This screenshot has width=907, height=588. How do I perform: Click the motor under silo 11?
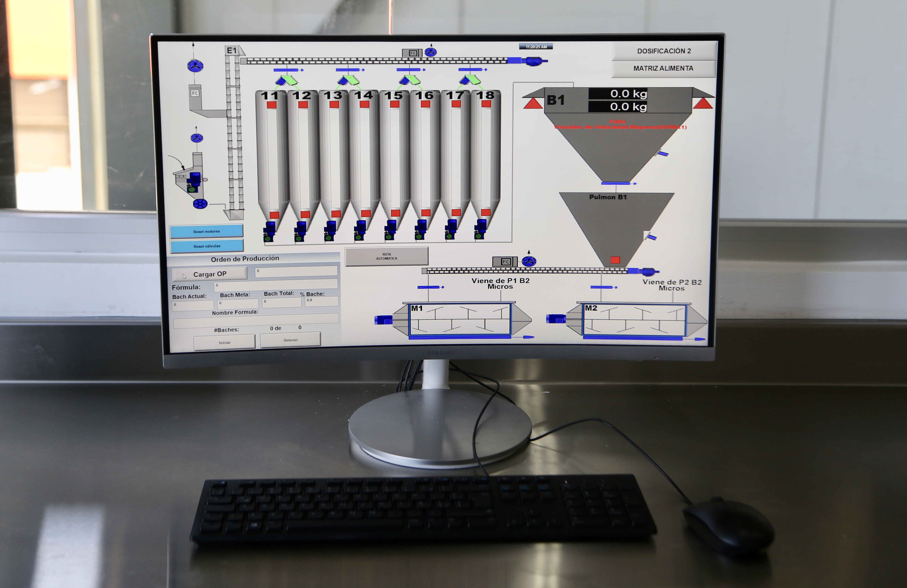269,231
